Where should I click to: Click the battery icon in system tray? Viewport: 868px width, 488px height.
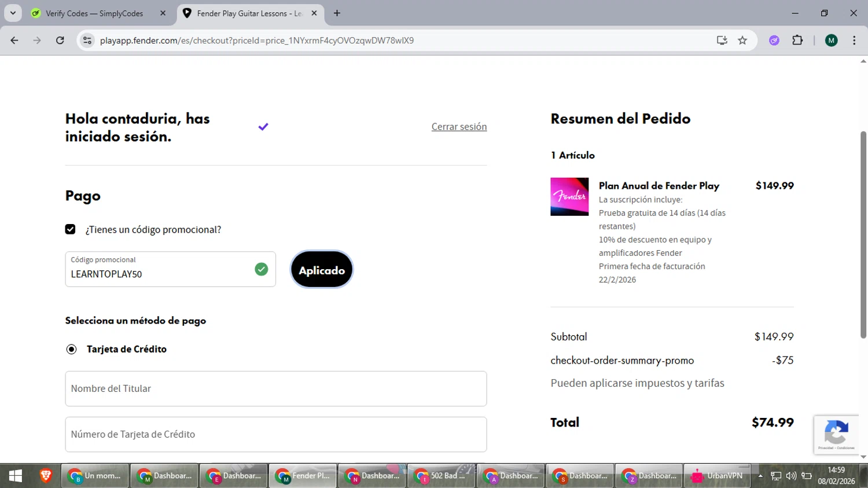point(807,476)
